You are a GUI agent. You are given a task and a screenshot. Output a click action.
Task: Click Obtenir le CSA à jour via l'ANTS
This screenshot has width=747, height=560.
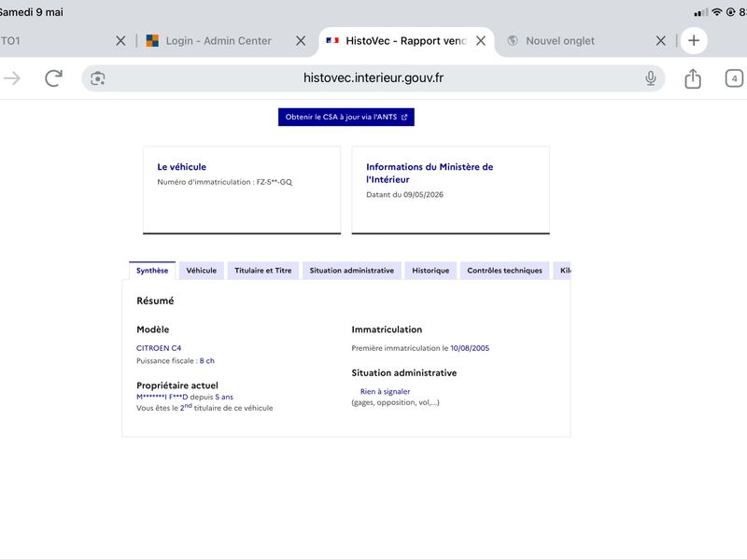(x=346, y=118)
